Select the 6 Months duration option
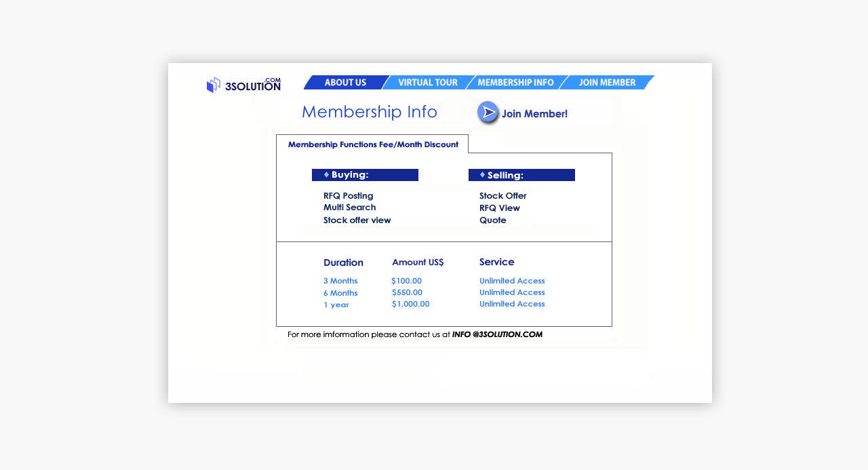Viewport: 868px width, 470px height. pos(340,293)
